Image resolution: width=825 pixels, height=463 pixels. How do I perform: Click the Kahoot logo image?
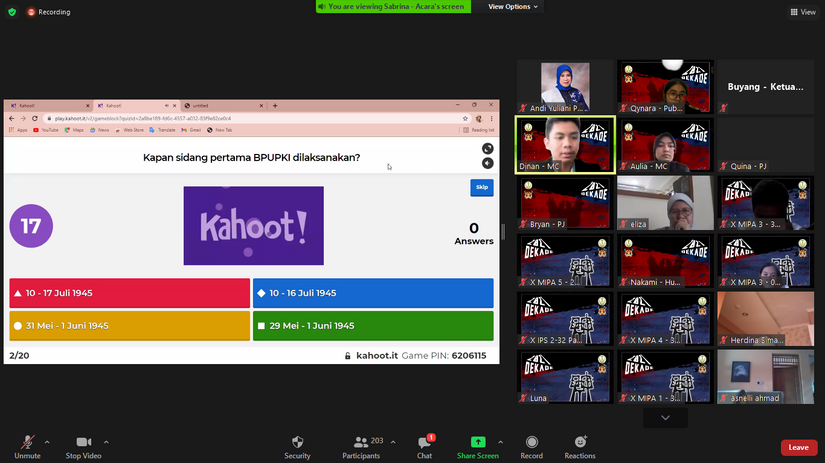(x=254, y=226)
